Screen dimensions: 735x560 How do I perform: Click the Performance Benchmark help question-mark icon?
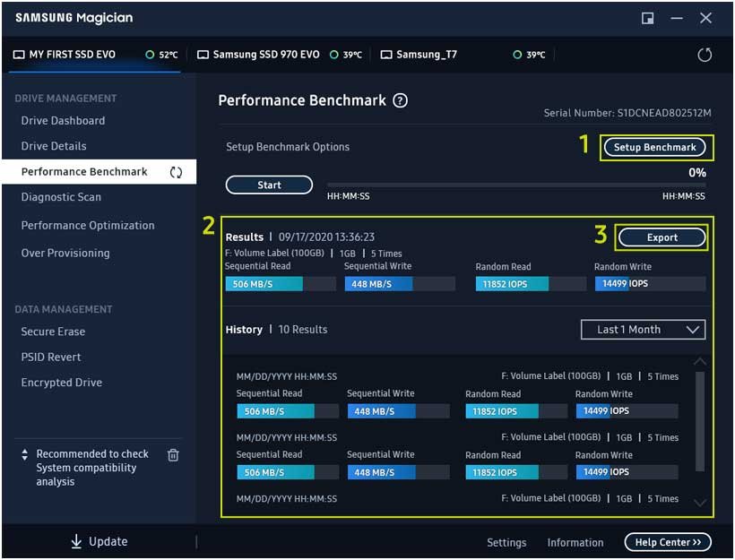(400, 100)
